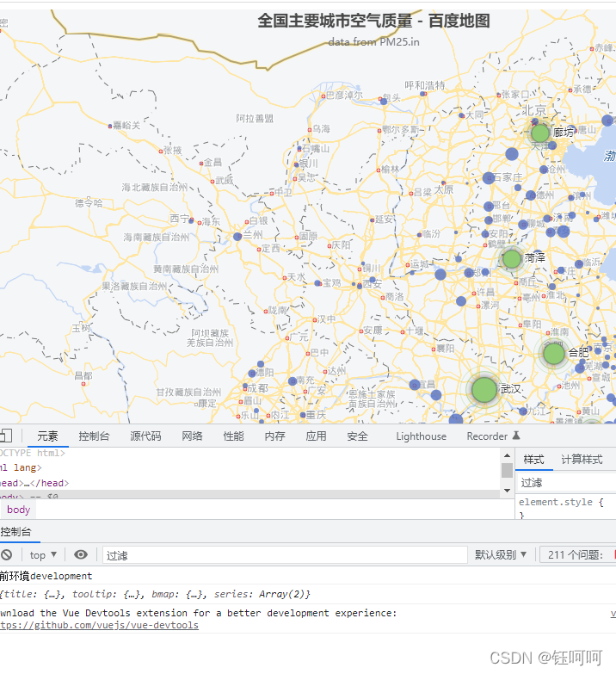Click the blue 银川 data point
Viewport: 616px width, 674px height.
click(x=296, y=164)
